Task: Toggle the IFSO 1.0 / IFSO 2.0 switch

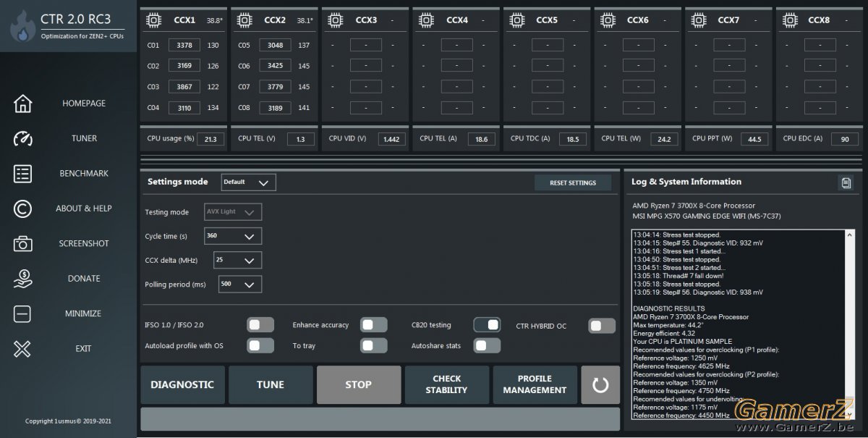Action: 260,325
